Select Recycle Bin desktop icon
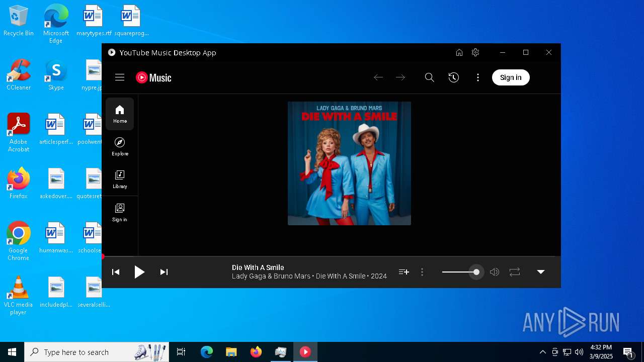 coord(19,21)
